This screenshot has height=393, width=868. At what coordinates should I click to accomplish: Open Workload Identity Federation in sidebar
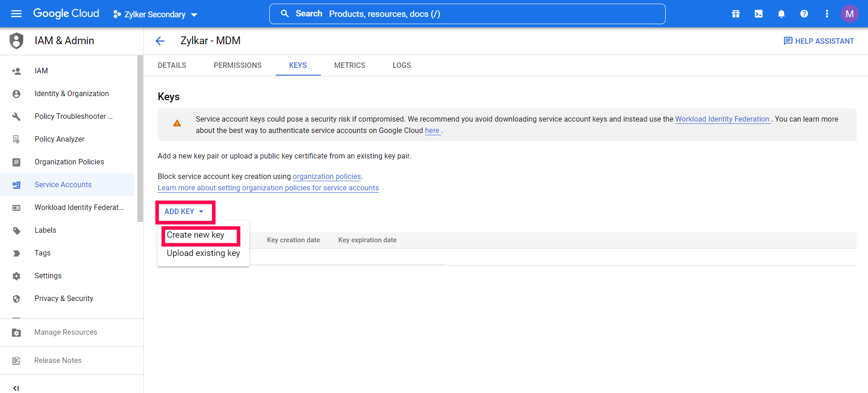point(67,207)
